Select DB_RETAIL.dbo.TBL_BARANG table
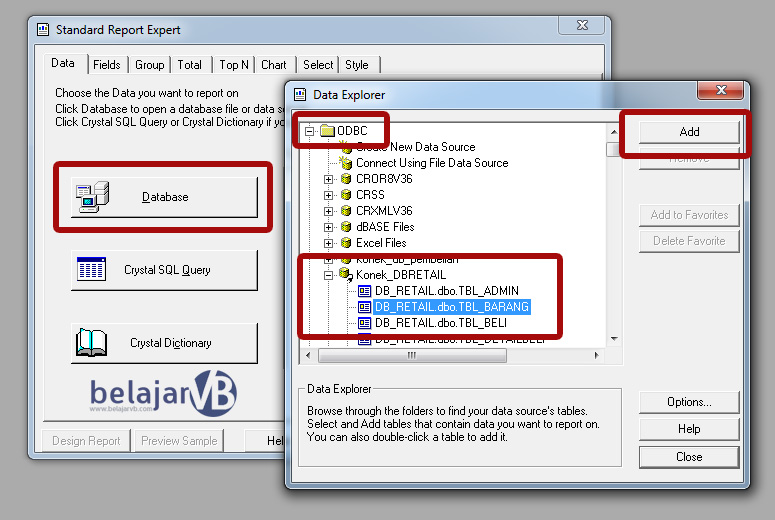 (452, 307)
